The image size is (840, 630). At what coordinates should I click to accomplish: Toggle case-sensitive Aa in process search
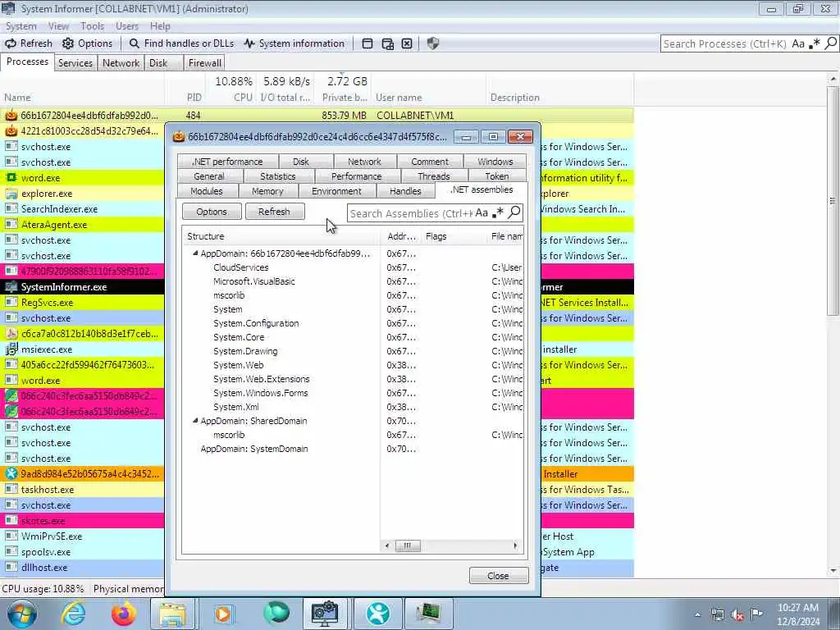pos(798,44)
